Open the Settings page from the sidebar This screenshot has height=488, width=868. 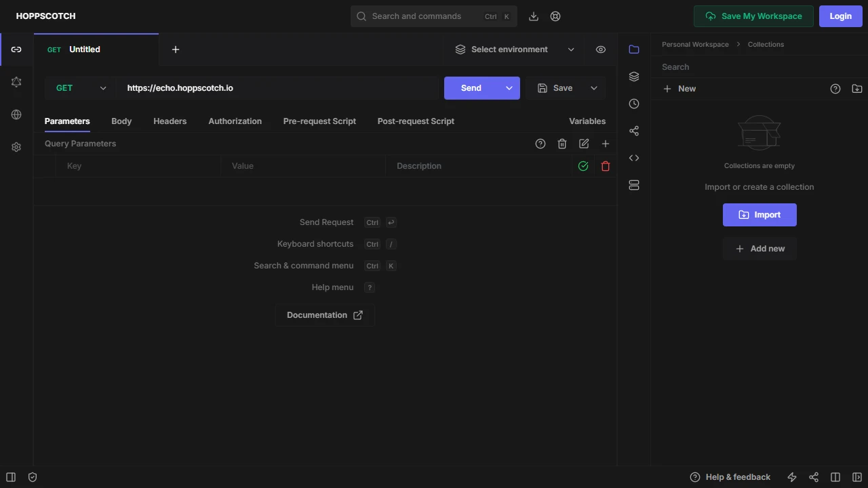(16, 146)
